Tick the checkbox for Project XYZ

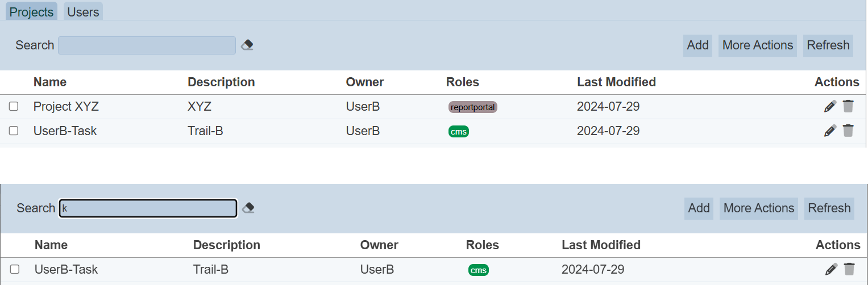click(x=14, y=106)
